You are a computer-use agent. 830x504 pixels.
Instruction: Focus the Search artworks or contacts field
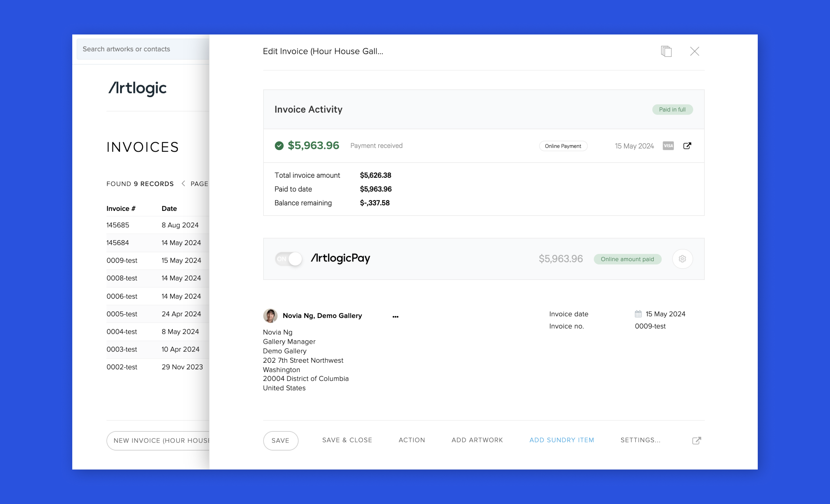click(143, 49)
